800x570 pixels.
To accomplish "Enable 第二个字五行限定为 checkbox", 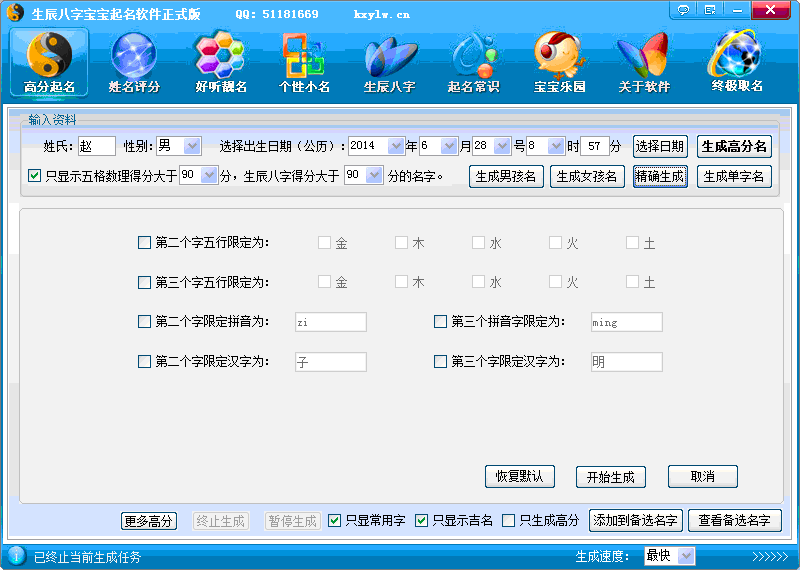I will tap(144, 242).
